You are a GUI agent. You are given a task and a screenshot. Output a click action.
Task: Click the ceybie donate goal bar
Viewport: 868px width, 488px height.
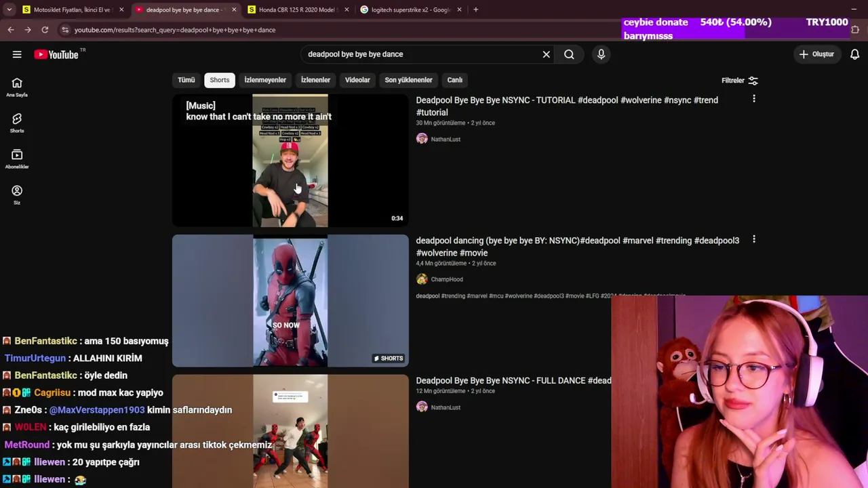[x=736, y=28]
